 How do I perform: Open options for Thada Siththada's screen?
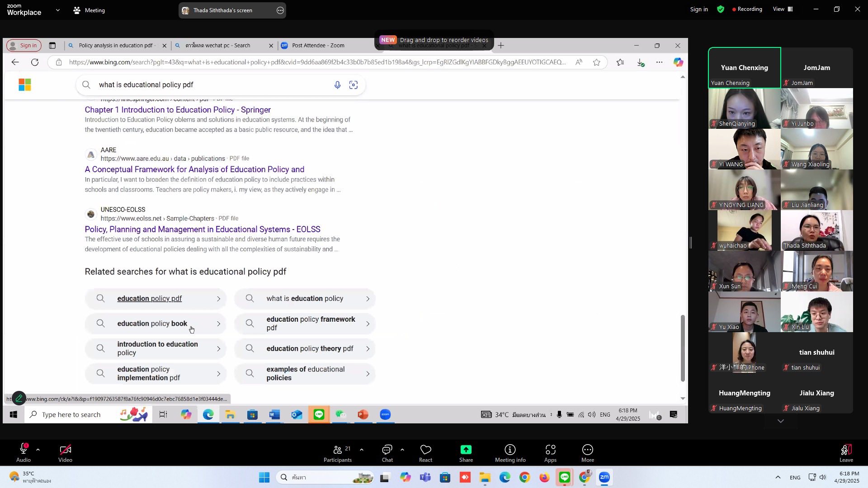tap(280, 10)
